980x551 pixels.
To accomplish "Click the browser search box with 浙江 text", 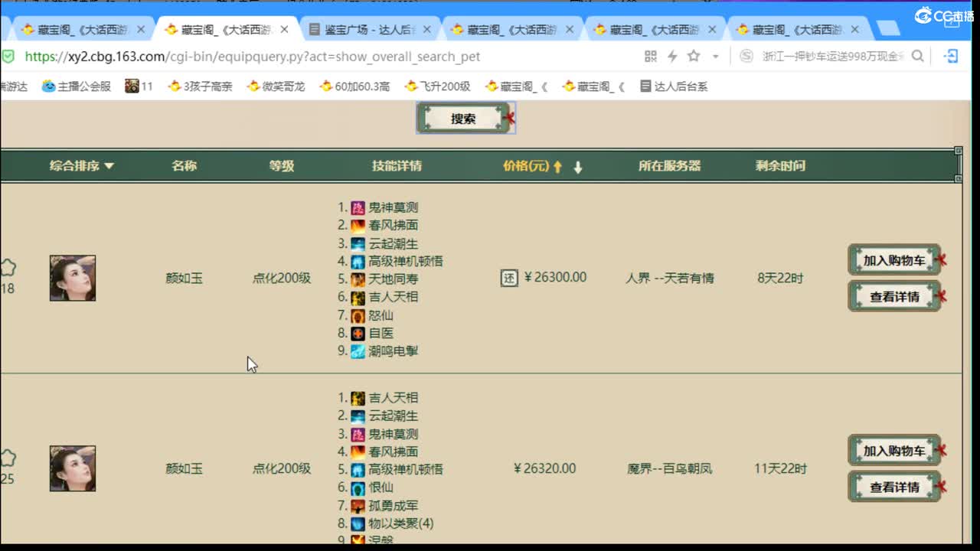I will 833,56.
